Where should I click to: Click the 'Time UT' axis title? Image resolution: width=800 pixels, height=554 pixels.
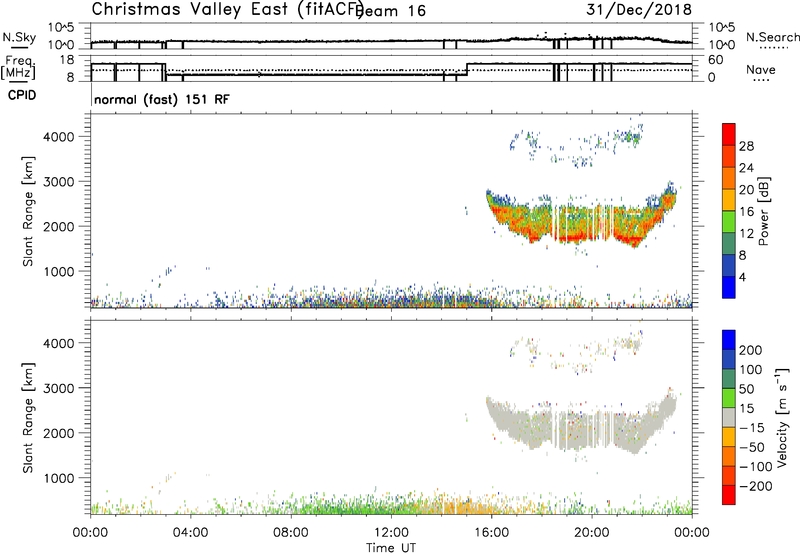(391, 548)
